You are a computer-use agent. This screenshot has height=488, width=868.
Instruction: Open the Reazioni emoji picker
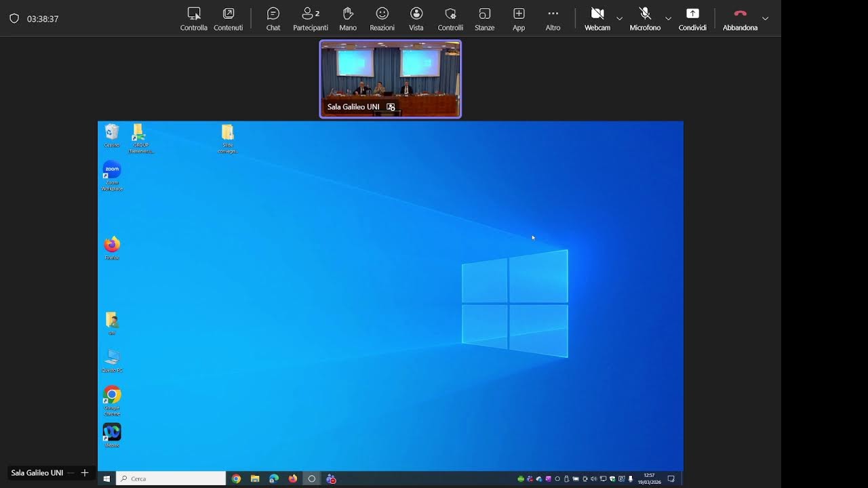click(x=382, y=19)
